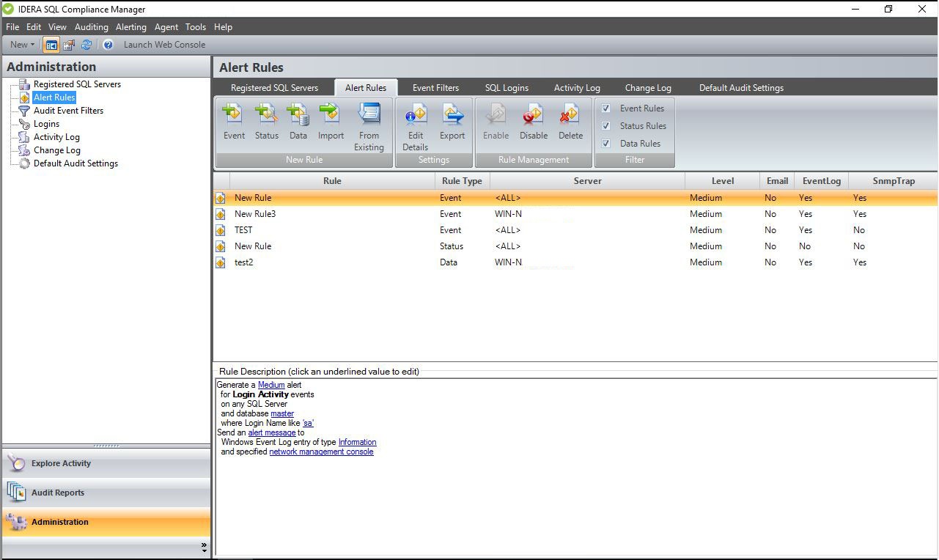Screen dimensions: 939x560
Task: Expand the navigation pane overflow chevron
Action: tap(204, 547)
